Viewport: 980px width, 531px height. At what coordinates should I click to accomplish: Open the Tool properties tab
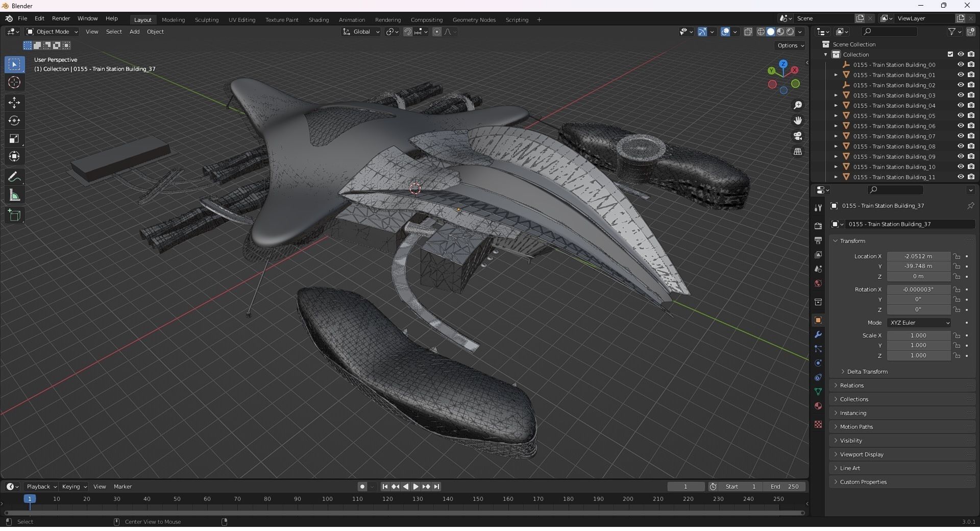pyautogui.click(x=818, y=207)
